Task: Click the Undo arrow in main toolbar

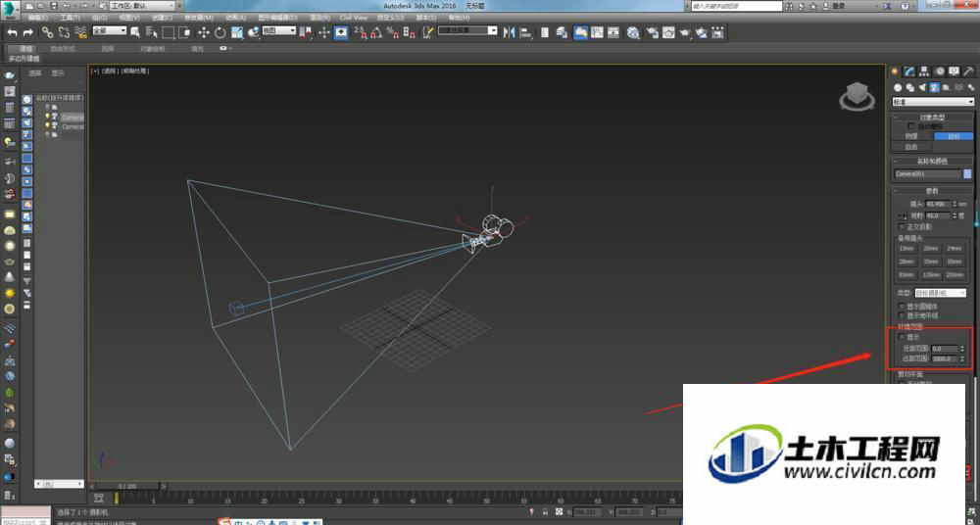Action: tap(12, 32)
